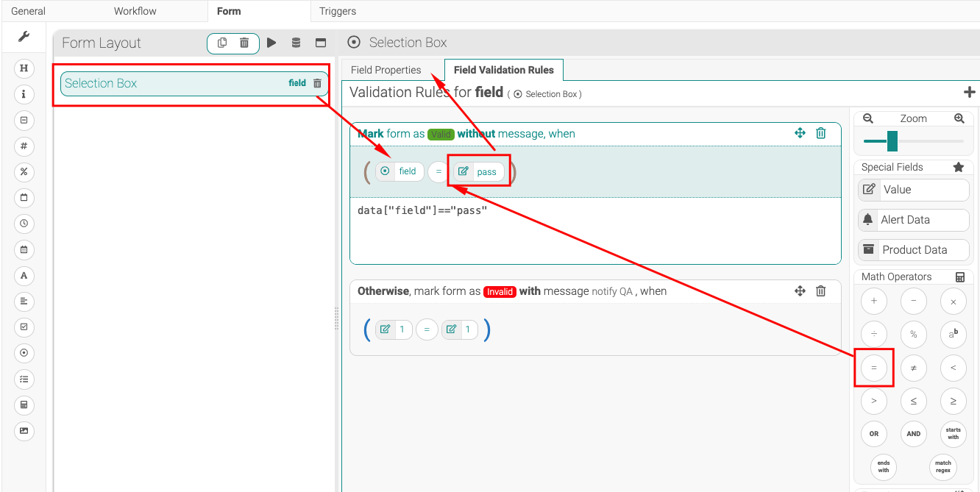Screen dimensions: 980x492
Task: Click the star icon next to Special Fields
Action: point(959,167)
